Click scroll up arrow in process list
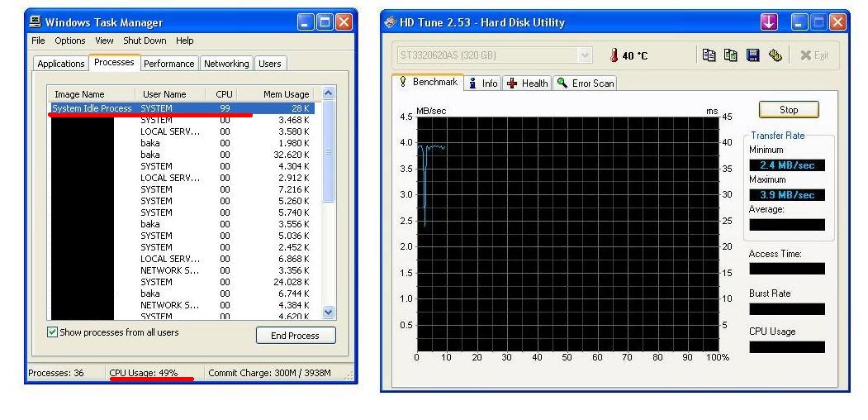Image resolution: width=868 pixels, height=420 pixels. point(328,93)
